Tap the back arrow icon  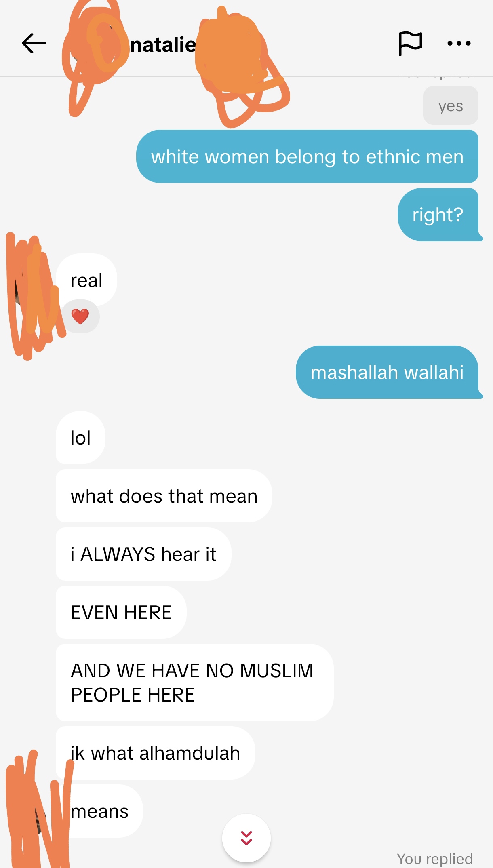[34, 44]
